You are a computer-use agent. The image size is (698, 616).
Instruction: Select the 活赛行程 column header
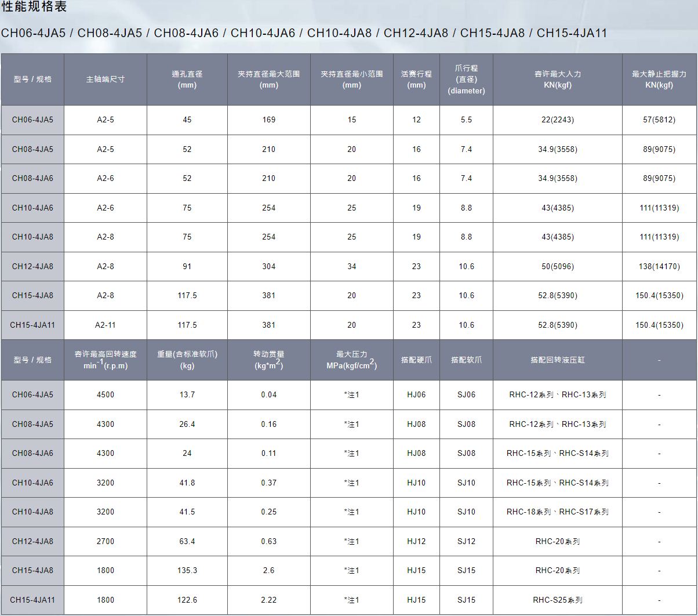pos(416,79)
